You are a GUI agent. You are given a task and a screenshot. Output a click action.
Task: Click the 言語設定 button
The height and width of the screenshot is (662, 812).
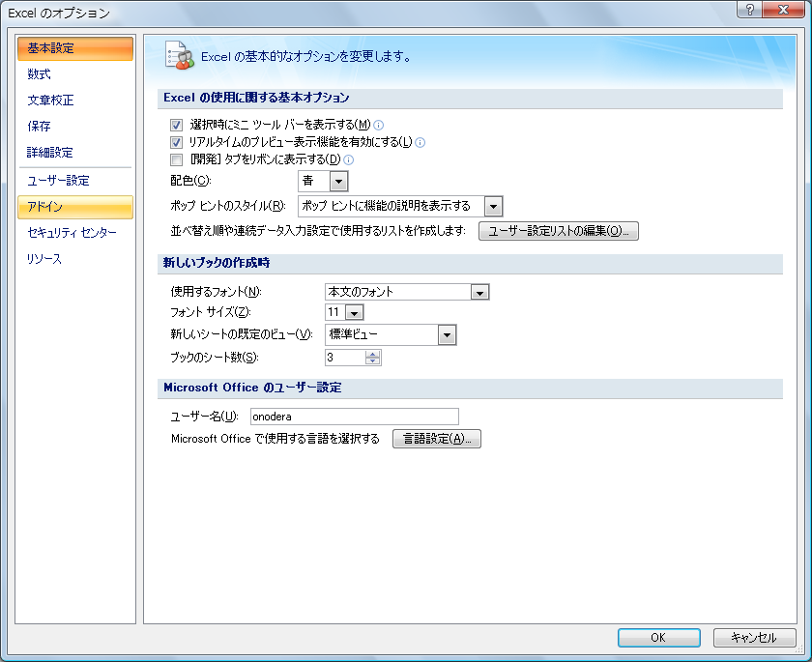(x=437, y=439)
